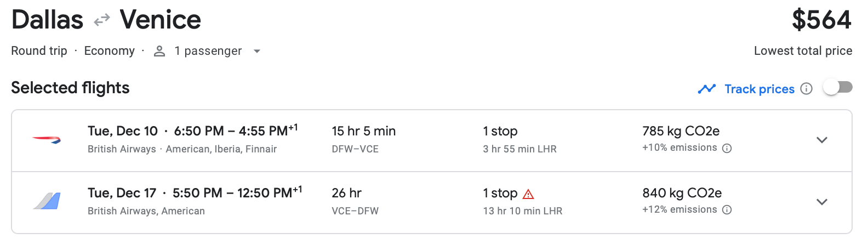Enable the Track prices toggle
Image resolution: width=868 pixels, height=250 pixels.
(x=838, y=88)
